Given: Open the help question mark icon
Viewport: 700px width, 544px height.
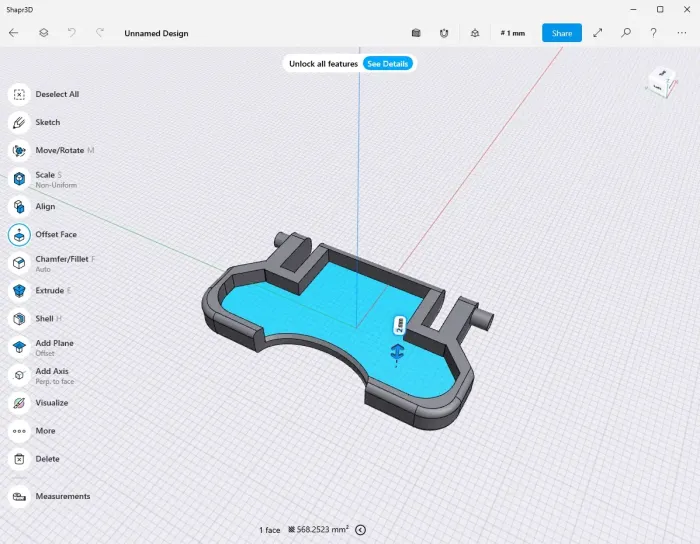Looking at the screenshot, I should click(x=654, y=33).
